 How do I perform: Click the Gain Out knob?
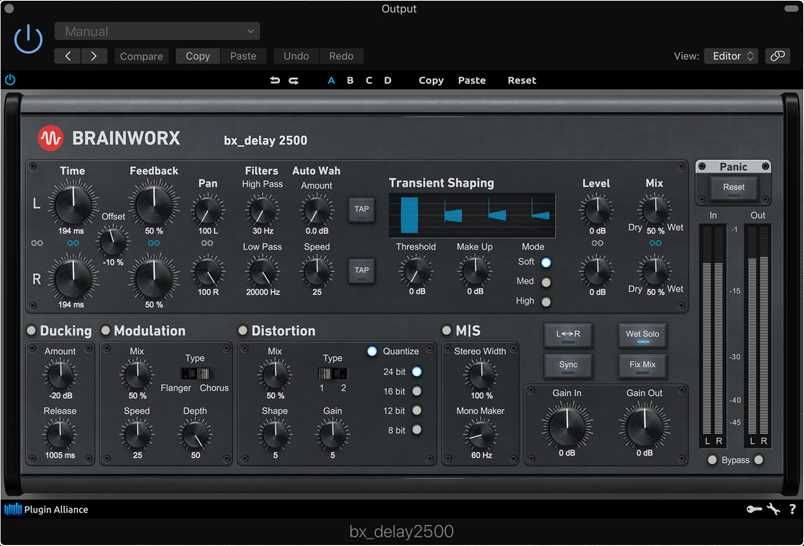click(x=645, y=426)
